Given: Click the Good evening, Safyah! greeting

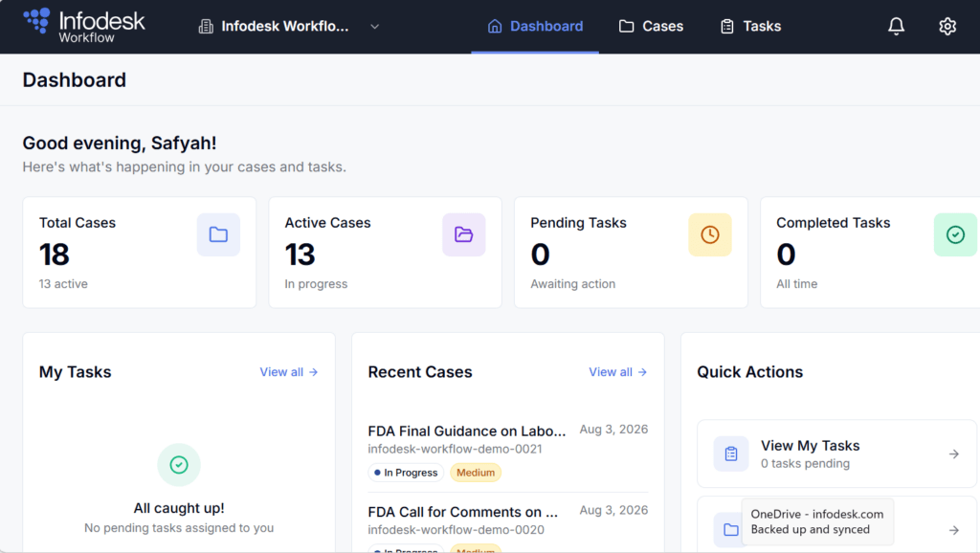Looking at the screenshot, I should click(x=120, y=144).
